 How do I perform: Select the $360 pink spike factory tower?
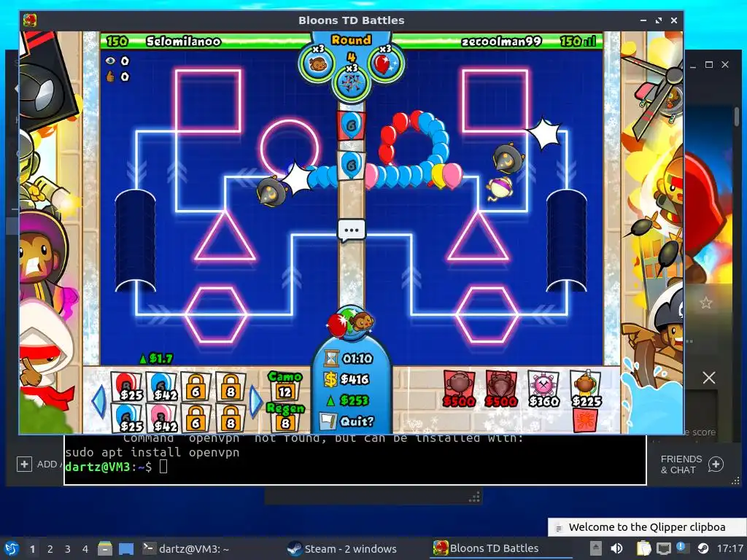(543, 389)
